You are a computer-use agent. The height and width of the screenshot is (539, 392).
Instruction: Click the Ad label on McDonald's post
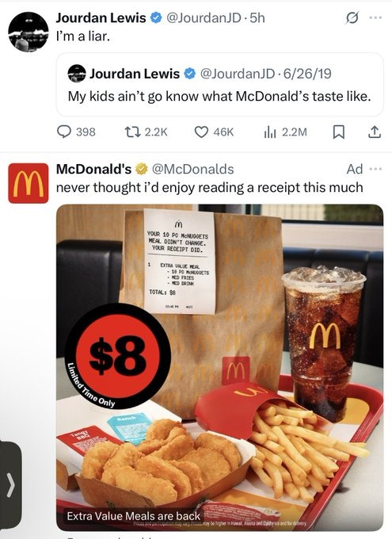click(x=355, y=169)
